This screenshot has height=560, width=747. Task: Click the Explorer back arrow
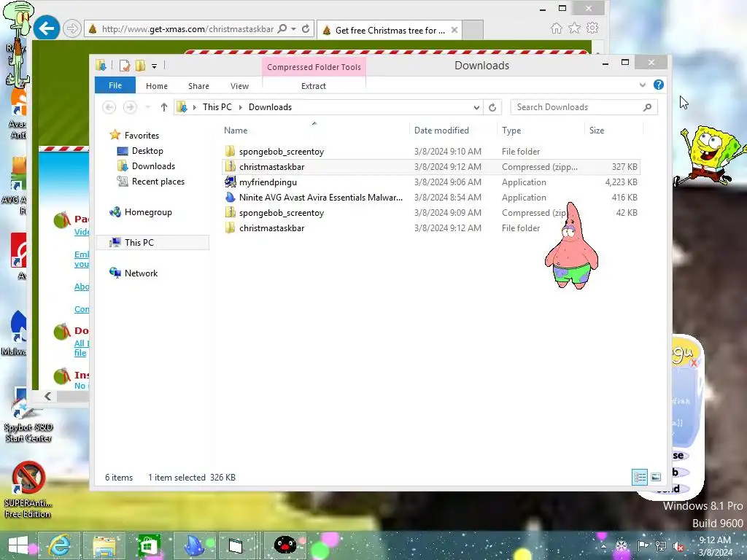coord(109,107)
